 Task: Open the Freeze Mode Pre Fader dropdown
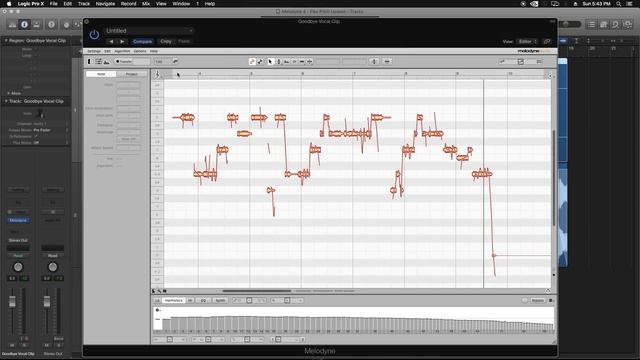[x=50, y=130]
